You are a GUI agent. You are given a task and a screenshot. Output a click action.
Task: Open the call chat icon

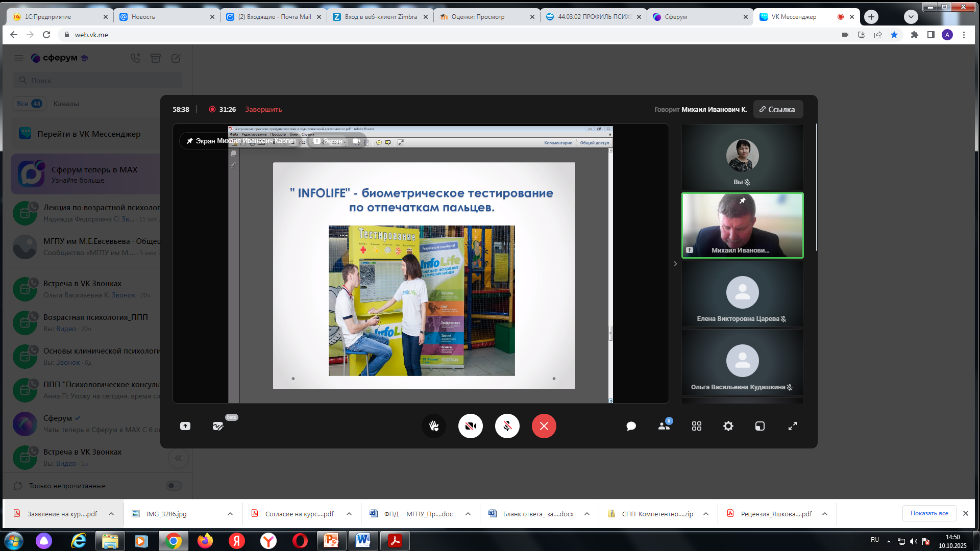tap(631, 426)
